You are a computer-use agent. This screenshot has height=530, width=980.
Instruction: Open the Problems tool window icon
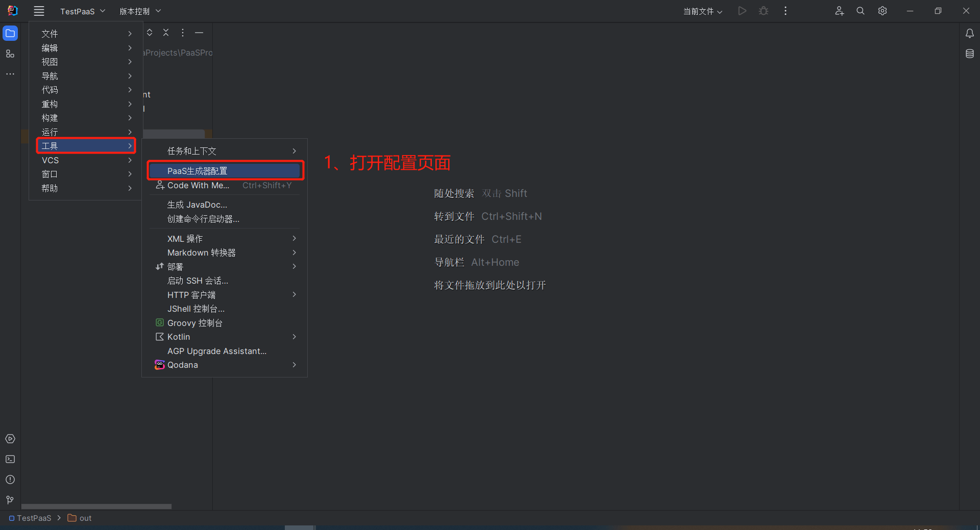(x=10, y=479)
